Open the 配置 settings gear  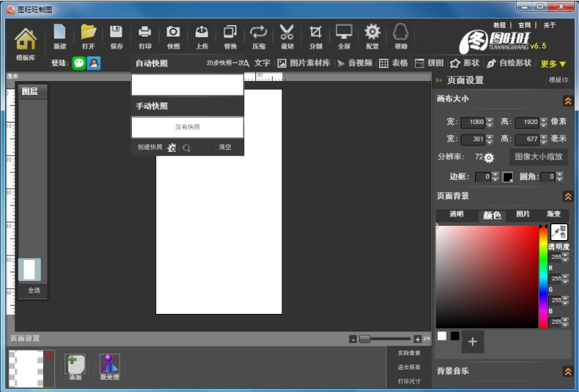(x=372, y=36)
